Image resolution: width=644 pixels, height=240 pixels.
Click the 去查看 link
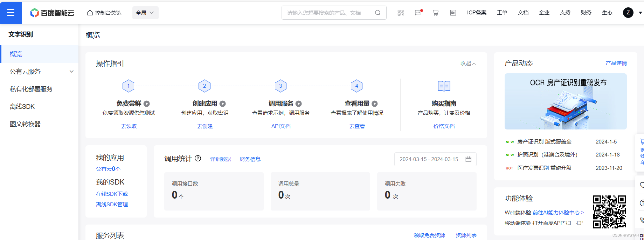[357, 126]
